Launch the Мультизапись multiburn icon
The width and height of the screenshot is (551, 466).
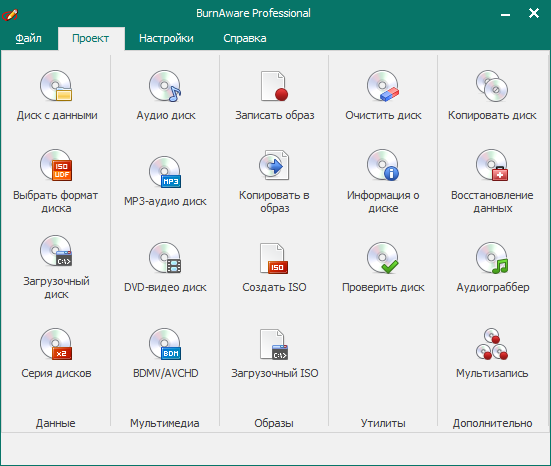click(x=492, y=344)
